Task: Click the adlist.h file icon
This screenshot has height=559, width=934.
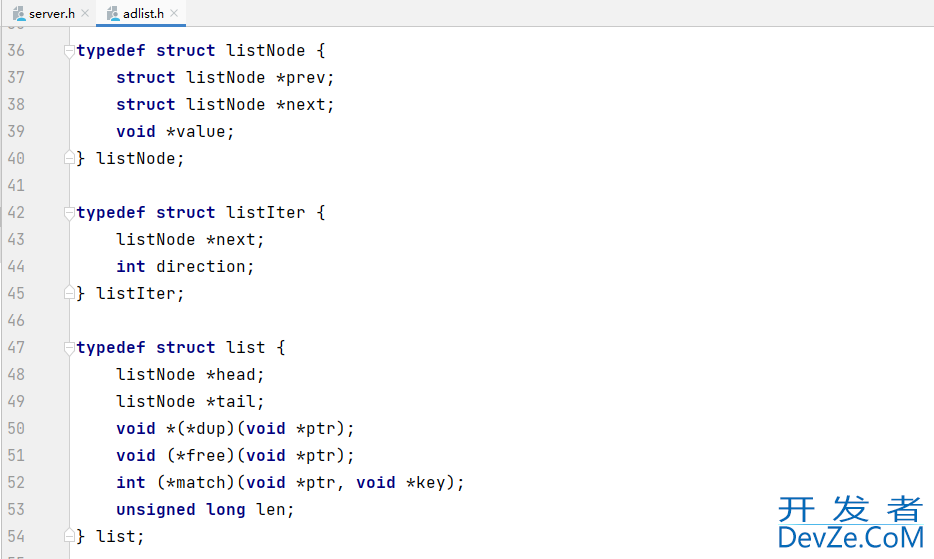Action: (x=113, y=13)
